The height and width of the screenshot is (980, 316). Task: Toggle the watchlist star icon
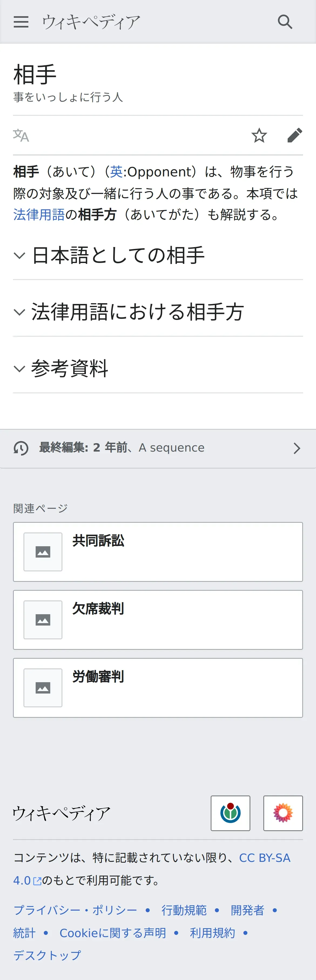coord(259,135)
